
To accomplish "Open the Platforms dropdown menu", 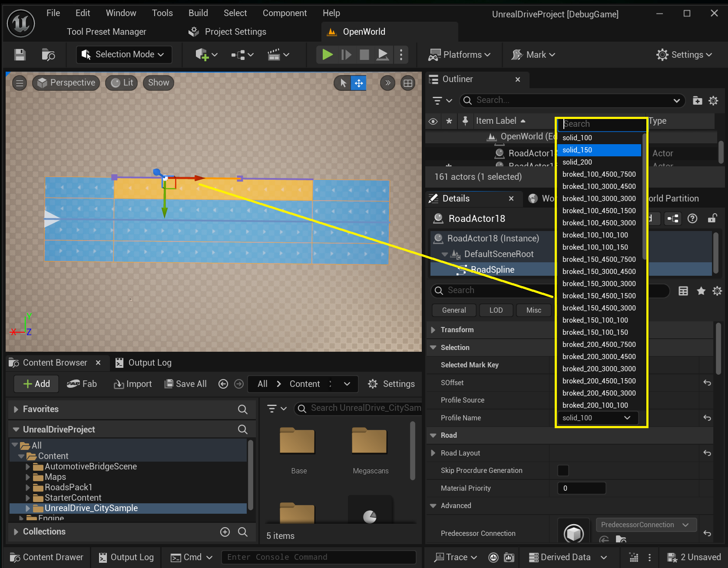I will tap(460, 55).
